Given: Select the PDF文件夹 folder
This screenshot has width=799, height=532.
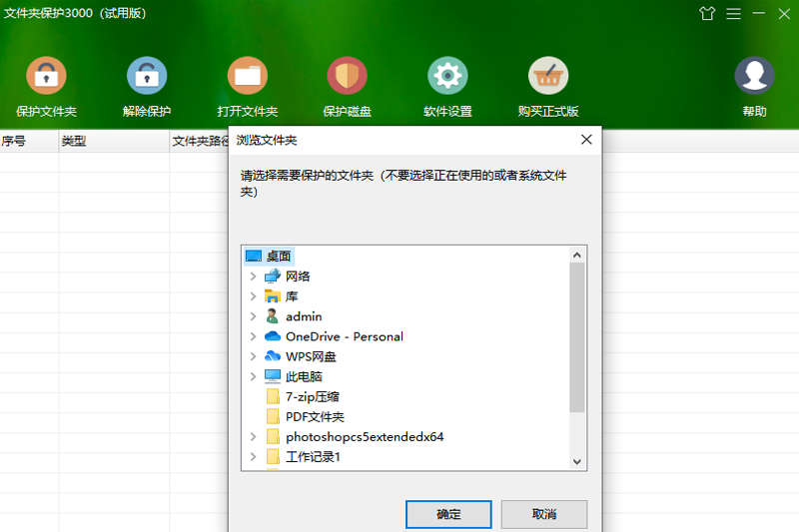Looking at the screenshot, I should click(x=315, y=416).
